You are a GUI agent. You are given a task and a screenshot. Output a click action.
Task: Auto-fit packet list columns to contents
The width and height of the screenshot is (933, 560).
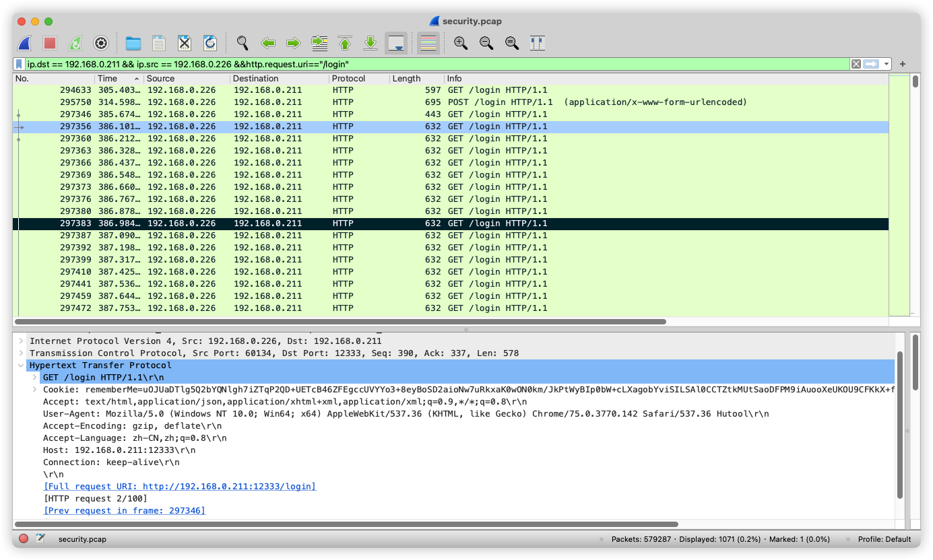click(538, 43)
